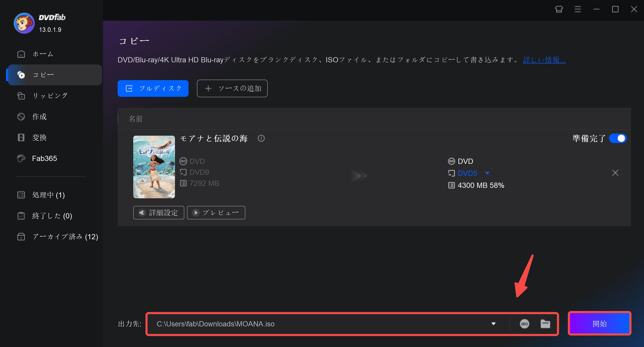Click the ホーム house icon
The image size is (644, 347).
pos(21,54)
